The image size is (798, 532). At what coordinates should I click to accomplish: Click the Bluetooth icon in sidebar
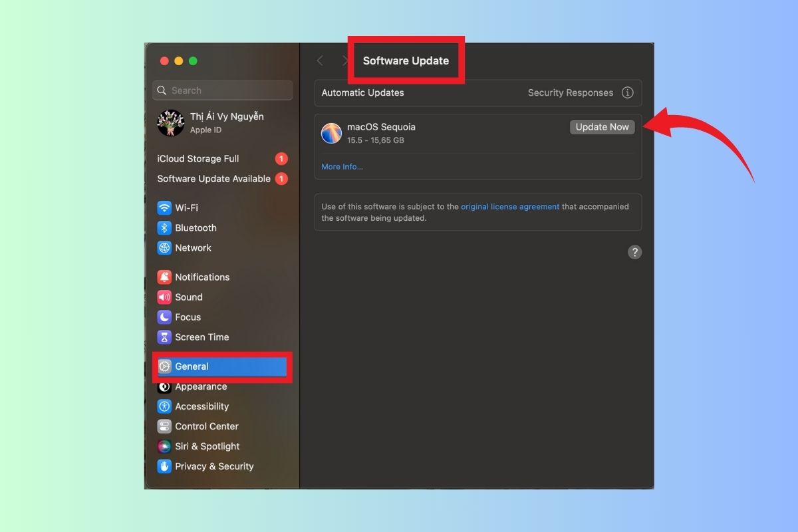click(x=164, y=228)
